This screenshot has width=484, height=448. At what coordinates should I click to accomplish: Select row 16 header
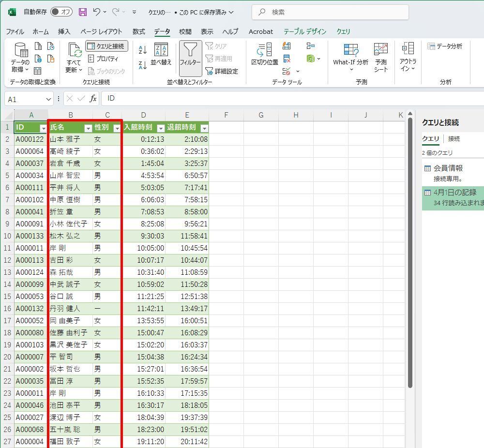(x=7, y=309)
